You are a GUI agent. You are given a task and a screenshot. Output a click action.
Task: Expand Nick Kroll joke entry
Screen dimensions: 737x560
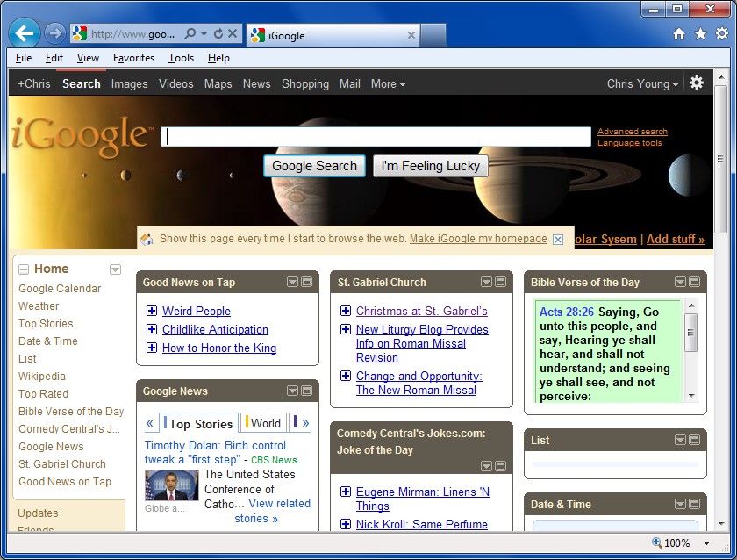(346, 524)
